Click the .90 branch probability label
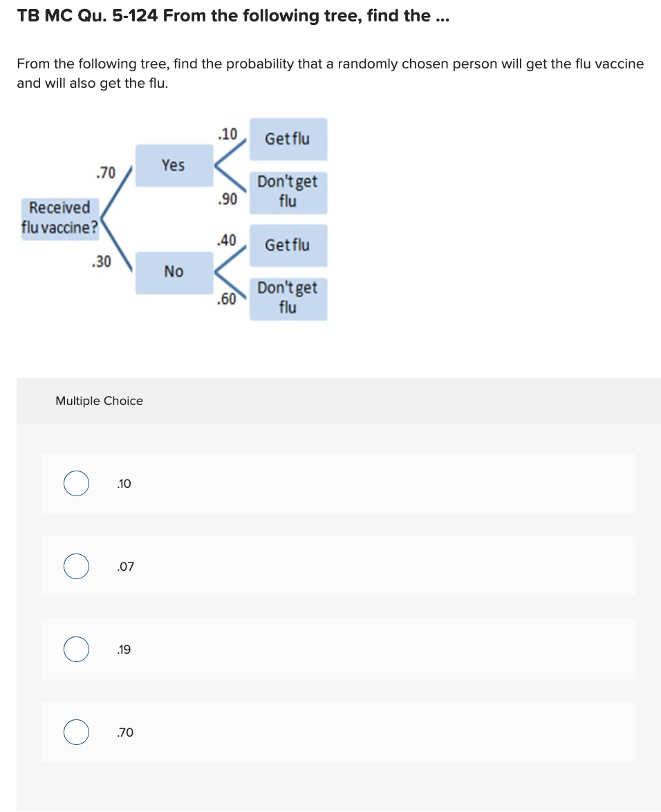661x812 pixels. click(x=227, y=200)
